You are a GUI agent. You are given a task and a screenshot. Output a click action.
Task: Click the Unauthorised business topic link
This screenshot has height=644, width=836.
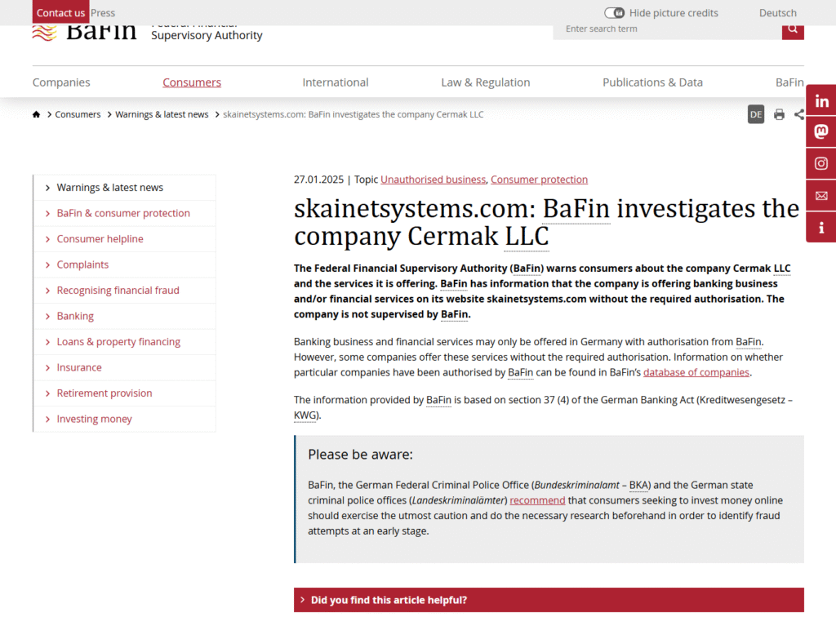pos(433,180)
